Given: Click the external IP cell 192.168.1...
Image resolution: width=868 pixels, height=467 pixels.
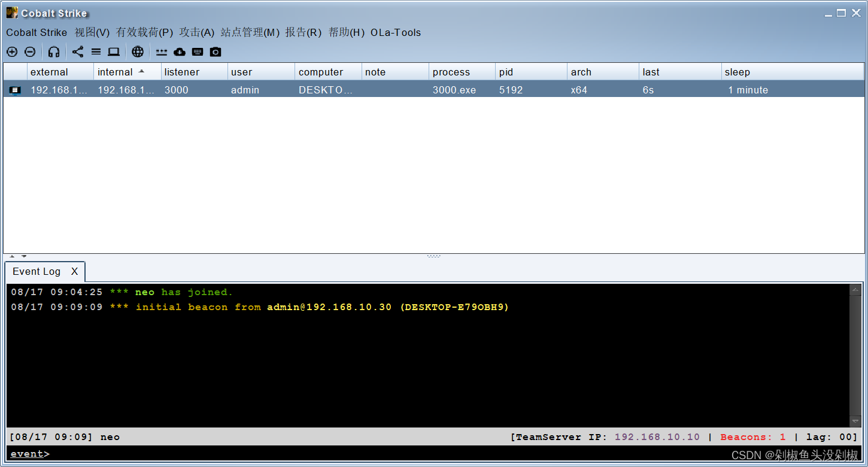Looking at the screenshot, I should click(x=59, y=90).
